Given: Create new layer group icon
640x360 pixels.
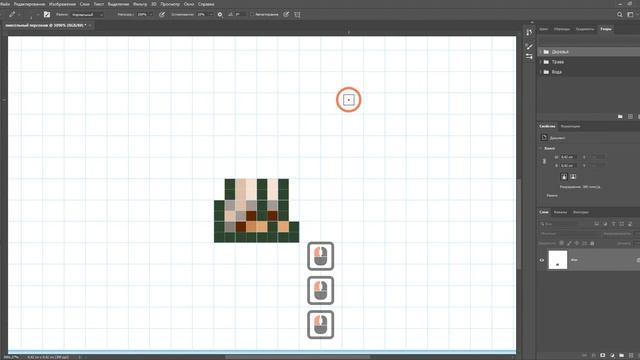Looking at the screenshot, I should [622, 356].
